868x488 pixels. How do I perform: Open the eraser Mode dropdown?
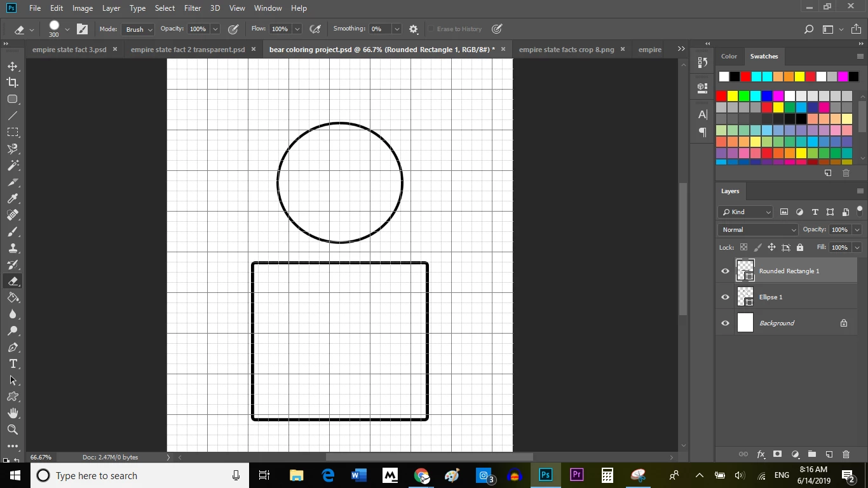tap(139, 29)
